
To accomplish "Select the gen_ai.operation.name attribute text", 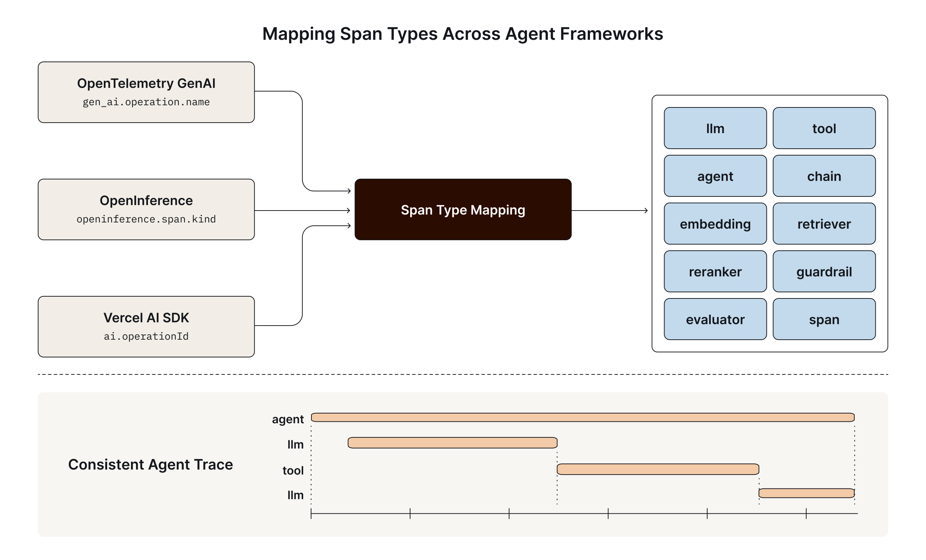I will click(146, 102).
